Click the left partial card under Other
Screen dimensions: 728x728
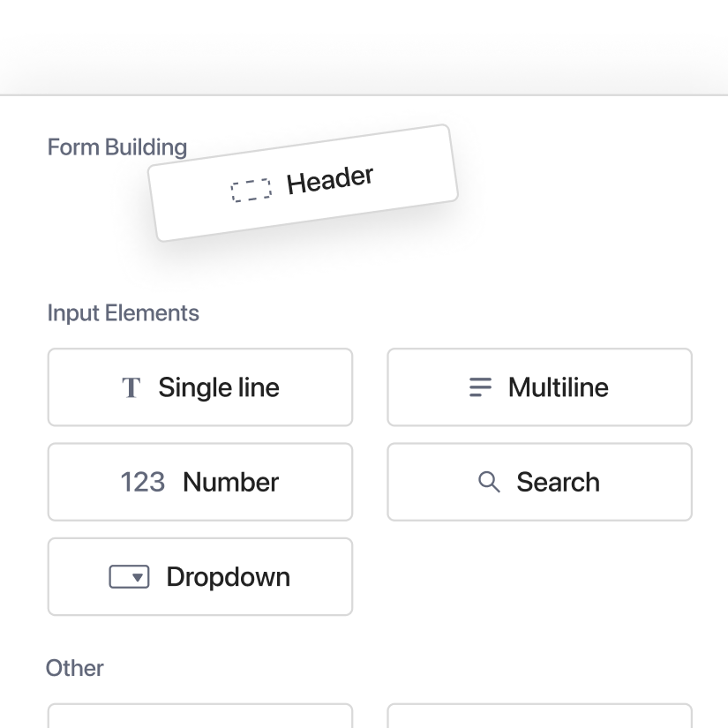point(200,717)
